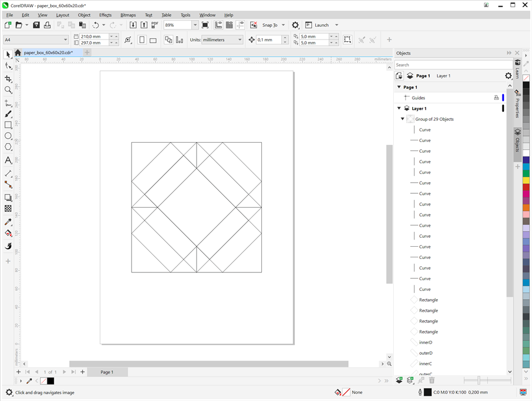532x401 pixels.
Task: Switch page to landscape orientation
Action: 153,40
